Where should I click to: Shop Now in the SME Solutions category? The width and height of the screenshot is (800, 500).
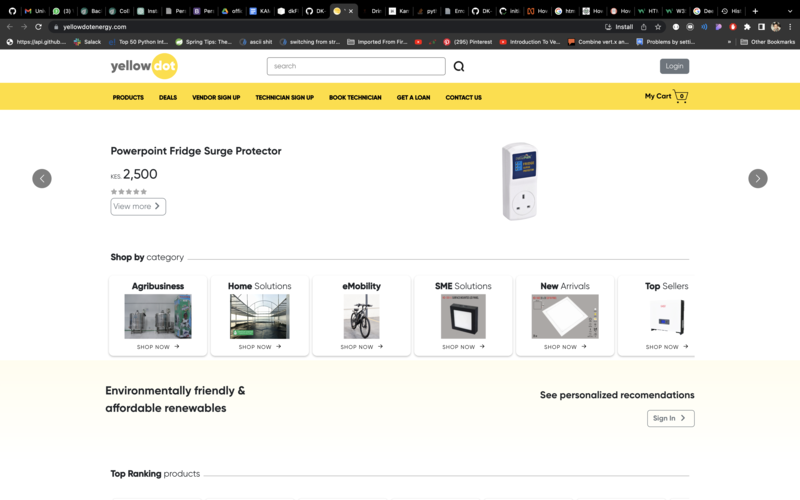pyautogui.click(x=463, y=347)
